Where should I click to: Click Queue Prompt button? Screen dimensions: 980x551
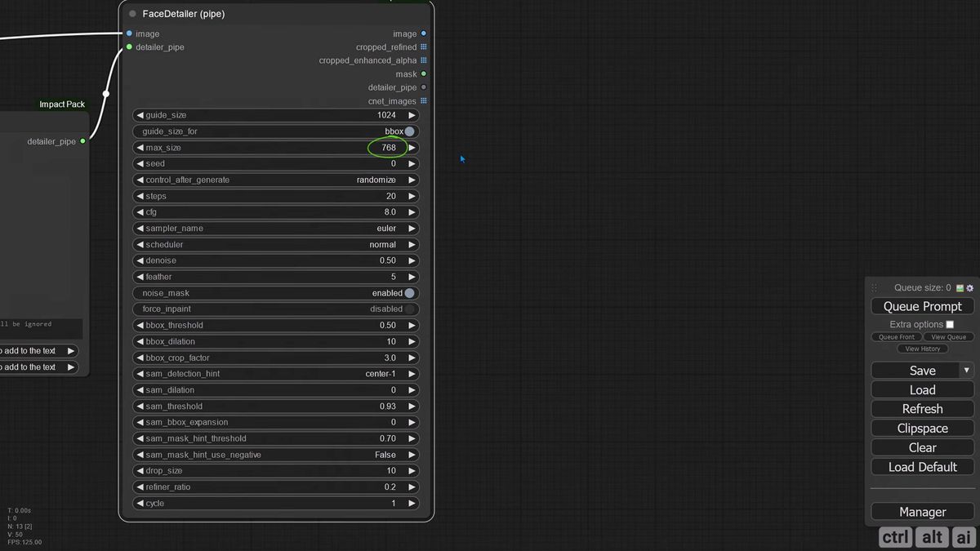[922, 306]
